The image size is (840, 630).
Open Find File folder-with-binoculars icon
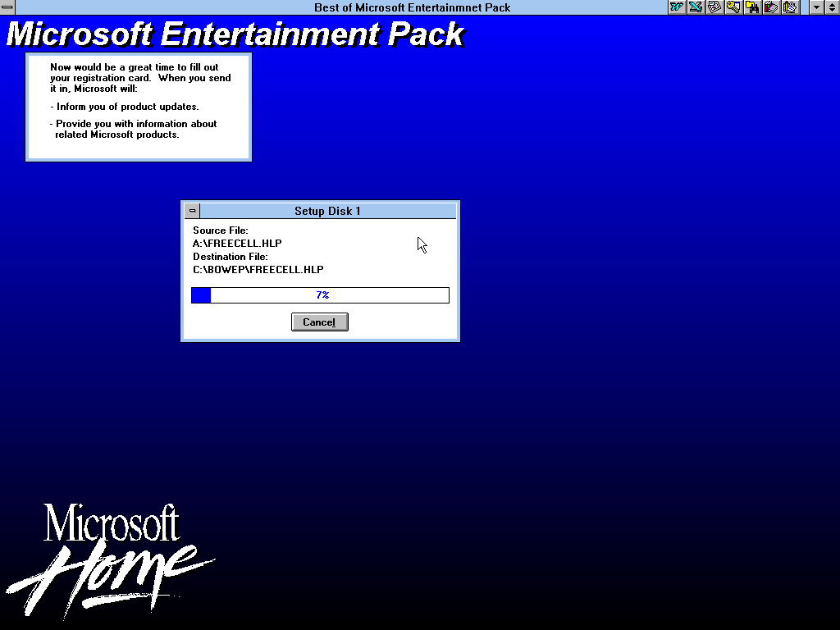tap(752, 7)
